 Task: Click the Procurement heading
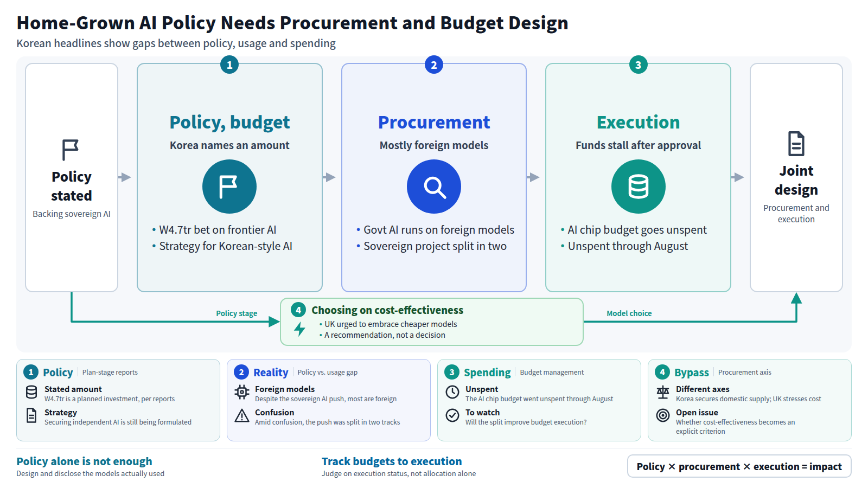coord(434,123)
